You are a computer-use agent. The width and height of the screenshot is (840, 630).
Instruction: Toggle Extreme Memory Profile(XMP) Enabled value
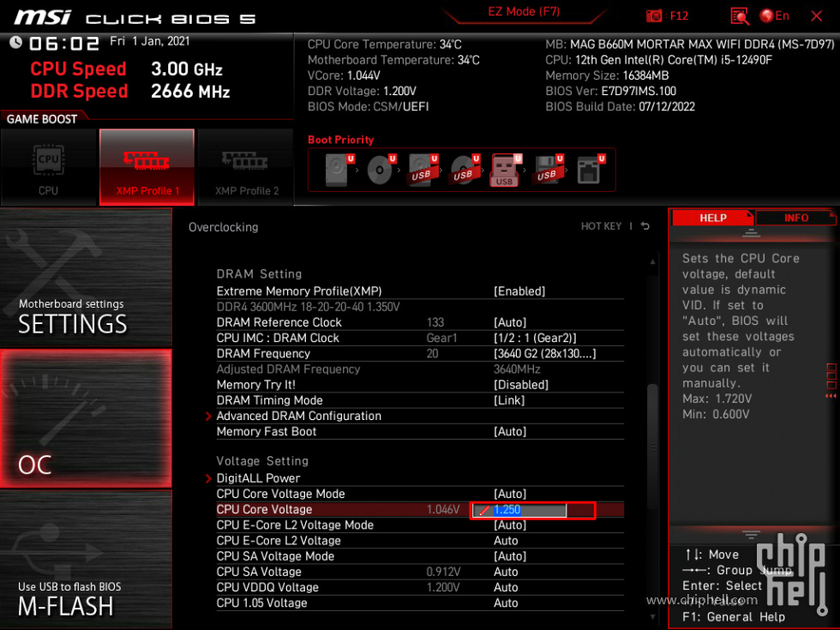[x=519, y=291]
